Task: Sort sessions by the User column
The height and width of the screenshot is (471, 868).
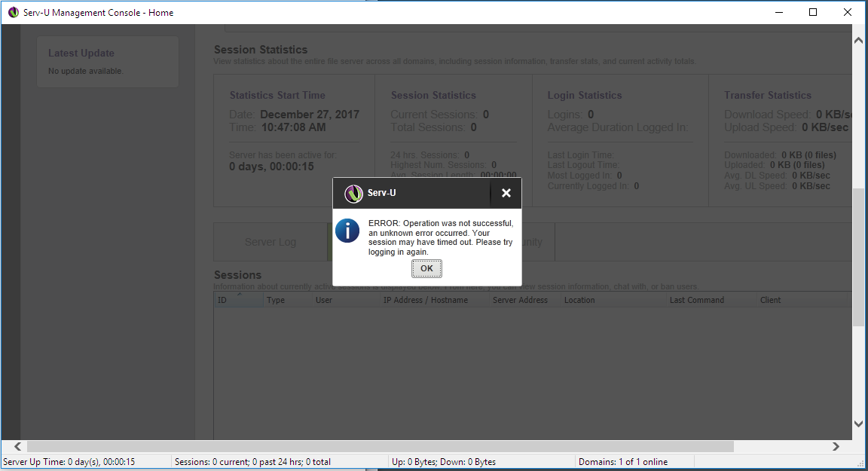Action: [346, 300]
